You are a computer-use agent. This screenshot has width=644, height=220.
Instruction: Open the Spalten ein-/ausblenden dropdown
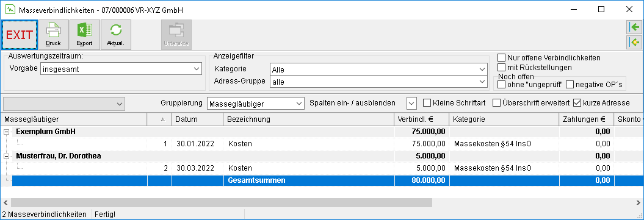point(411,103)
